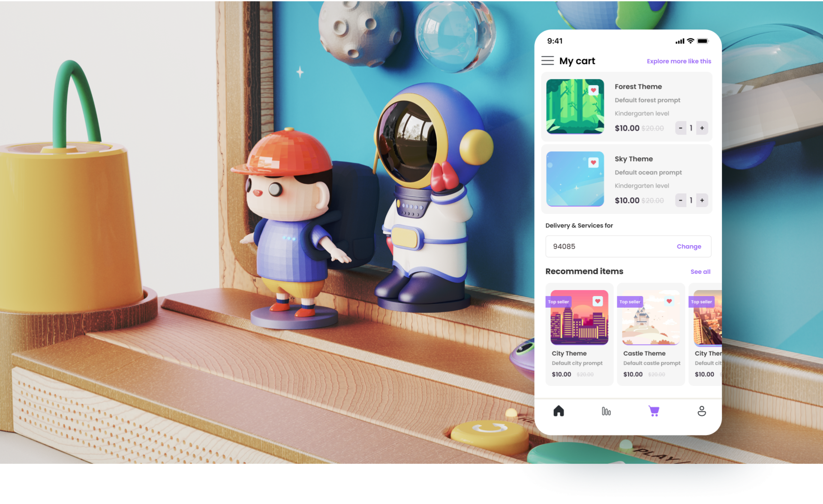Click the Default city prompt text
Image resolution: width=823 pixels, height=504 pixels.
pos(577,363)
